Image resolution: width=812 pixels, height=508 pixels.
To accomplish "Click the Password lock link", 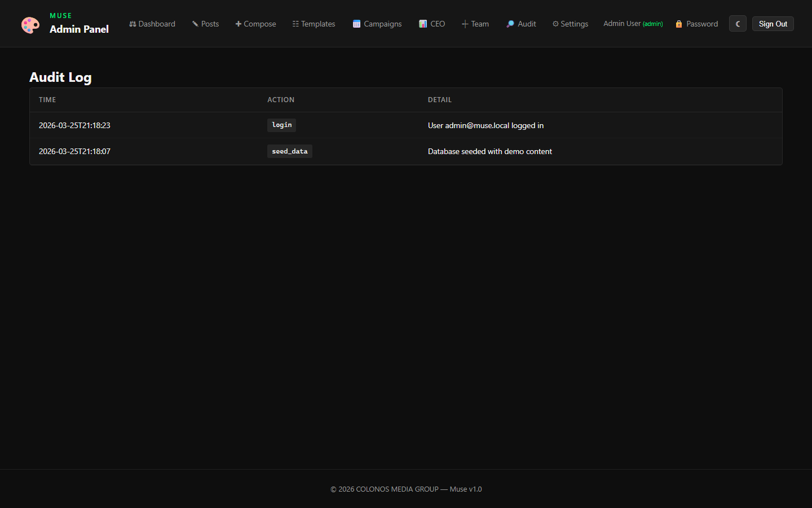I will tap(696, 24).
